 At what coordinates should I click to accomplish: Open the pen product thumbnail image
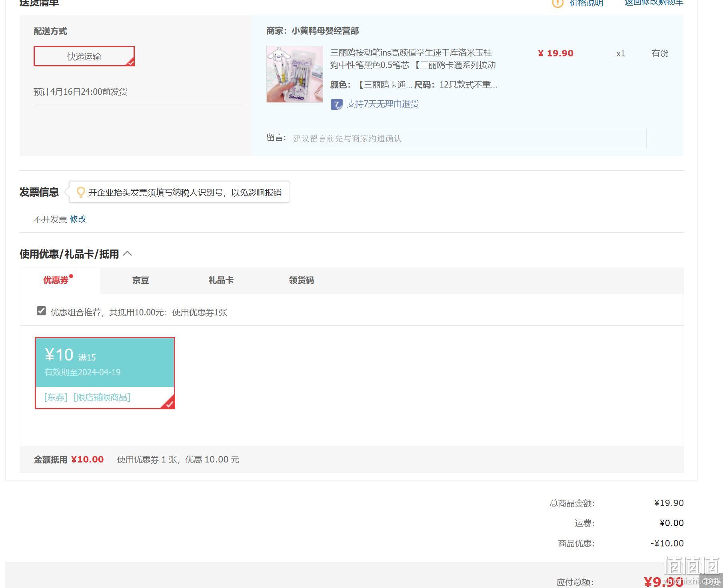[x=295, y=74]
